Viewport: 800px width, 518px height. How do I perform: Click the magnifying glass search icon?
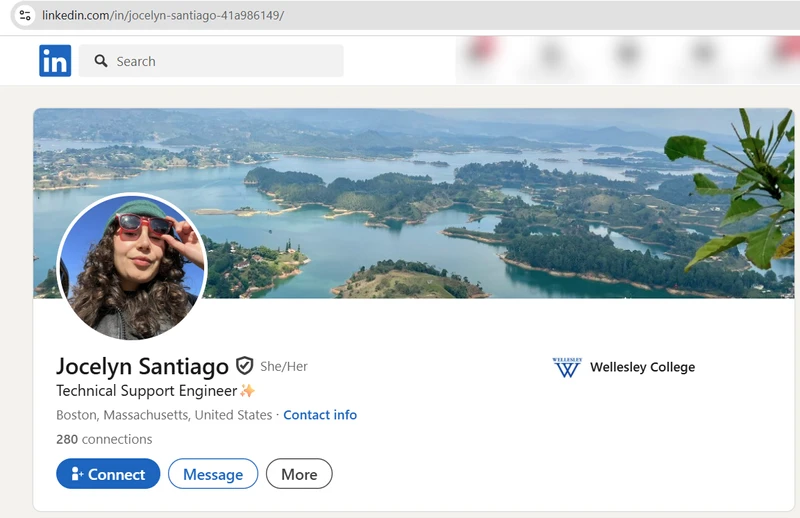click(x=101, y=61)
